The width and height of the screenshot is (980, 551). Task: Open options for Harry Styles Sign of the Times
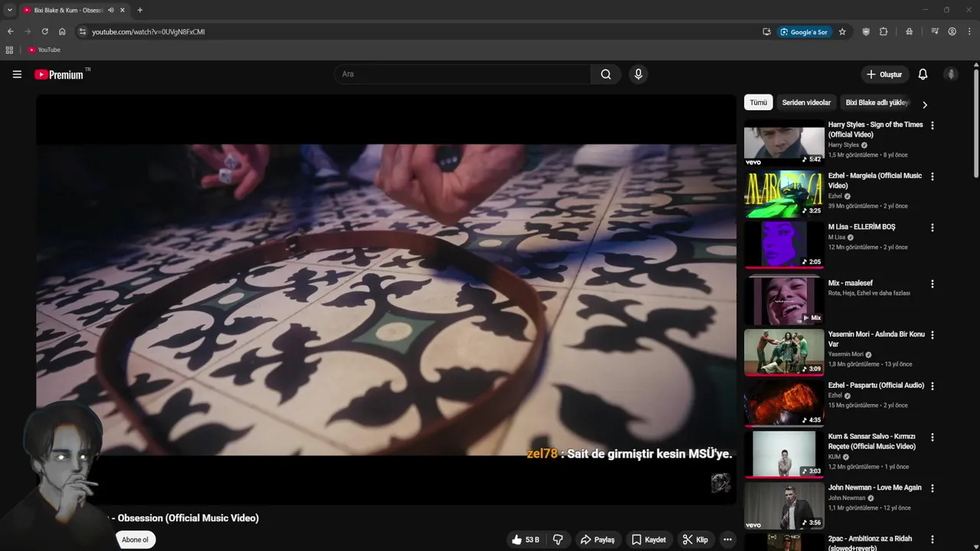coord(932,125)
